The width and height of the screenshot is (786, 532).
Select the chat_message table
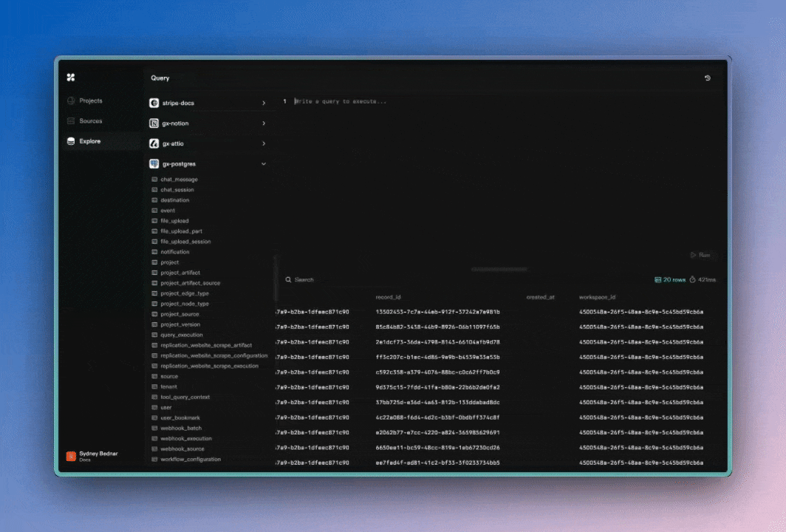[179, 180]
